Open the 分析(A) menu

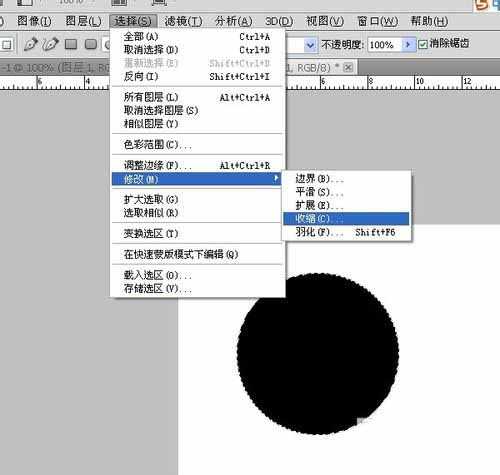[x=233, y=21]
